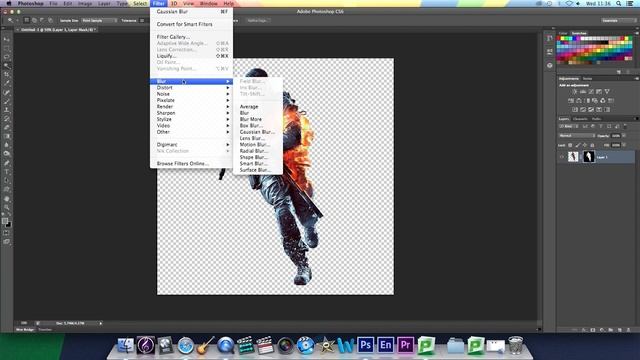This screenshot has height=360, width=640.
Task: Choose Radial Blur... from submenu
Action: coord(258,151)
